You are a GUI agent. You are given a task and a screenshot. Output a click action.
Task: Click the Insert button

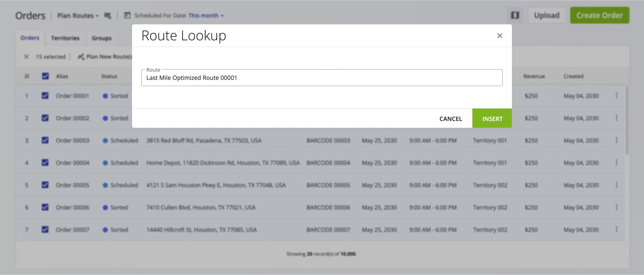pos(492,118)
